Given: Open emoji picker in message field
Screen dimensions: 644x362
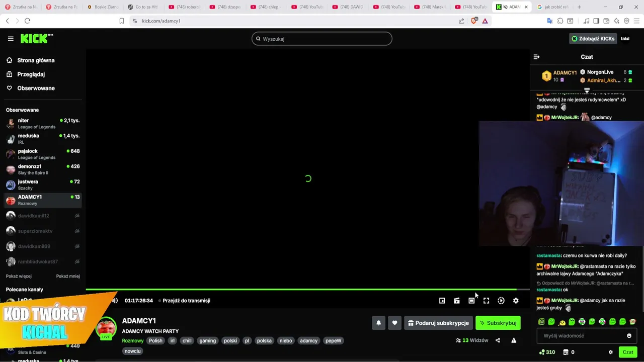Looking at the screenshot, I should click(x=629, y=336).
